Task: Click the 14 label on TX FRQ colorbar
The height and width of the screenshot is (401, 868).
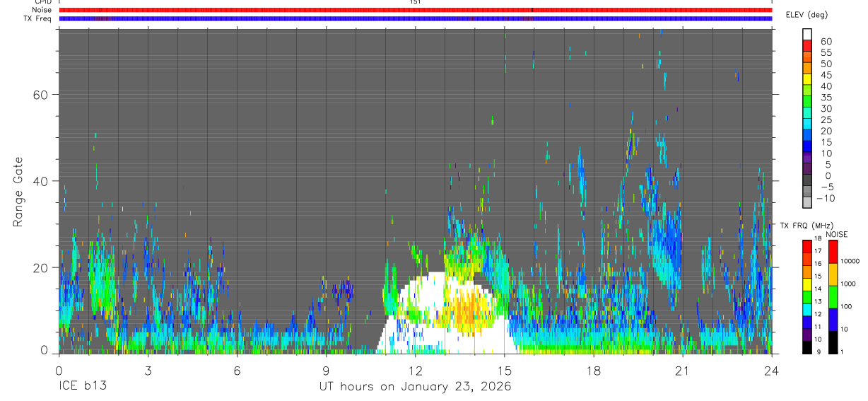Action: tap(819, 289)
